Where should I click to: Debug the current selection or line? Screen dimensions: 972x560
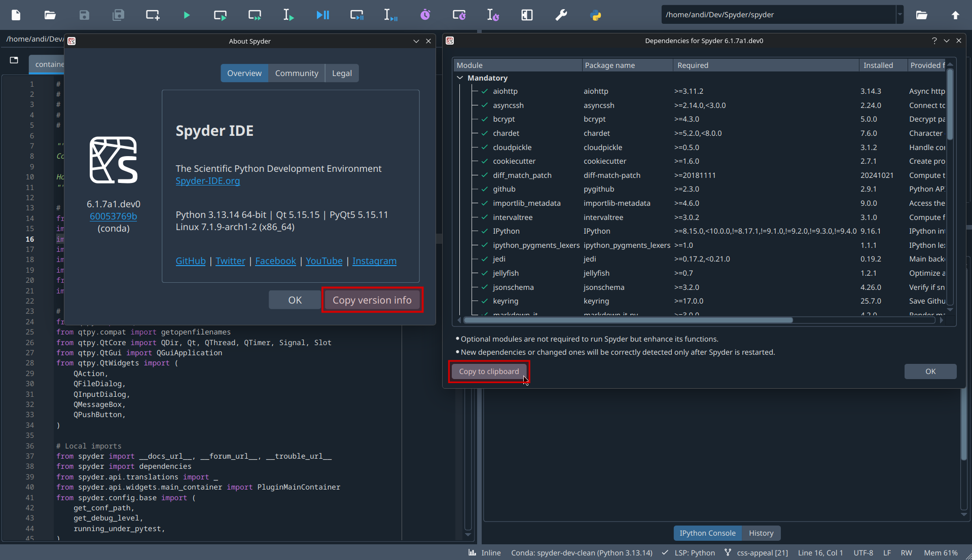coord(391,15)
